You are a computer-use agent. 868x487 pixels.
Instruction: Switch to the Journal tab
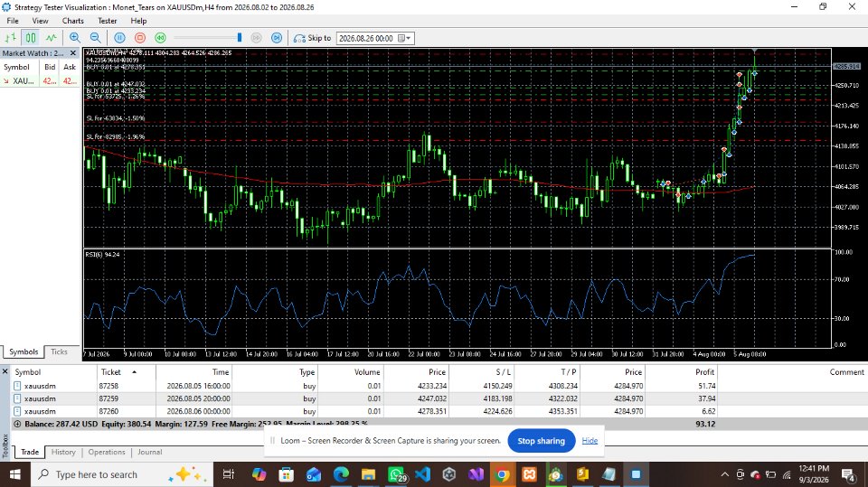coord(149,452)
